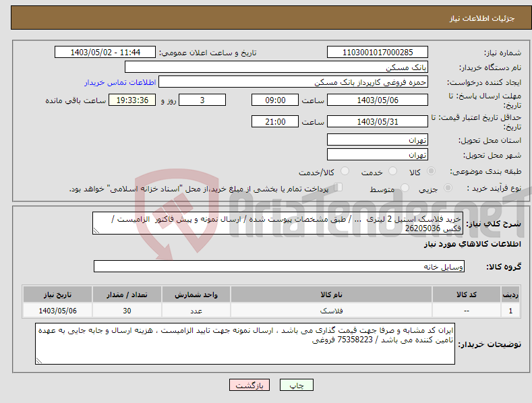Click the row number cell 1
Image resolution: width=532 pixels, height=403 pixels.
click(x=510, y=311)
